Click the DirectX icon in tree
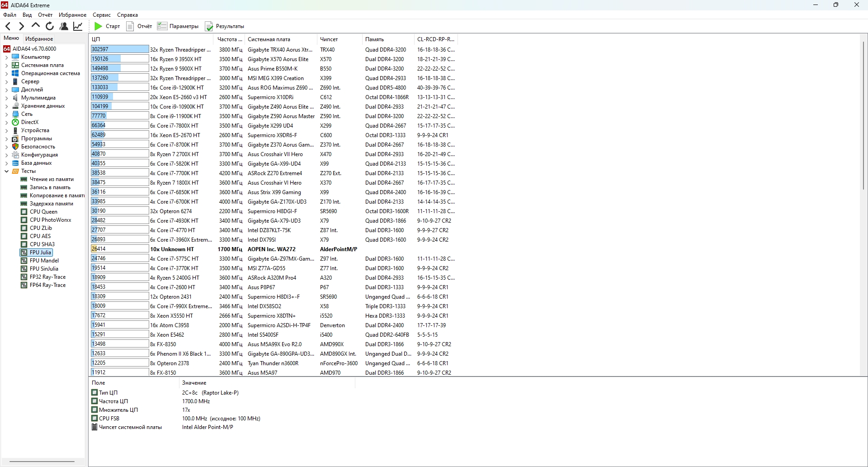The image size is (868, 467). point(15,122)
